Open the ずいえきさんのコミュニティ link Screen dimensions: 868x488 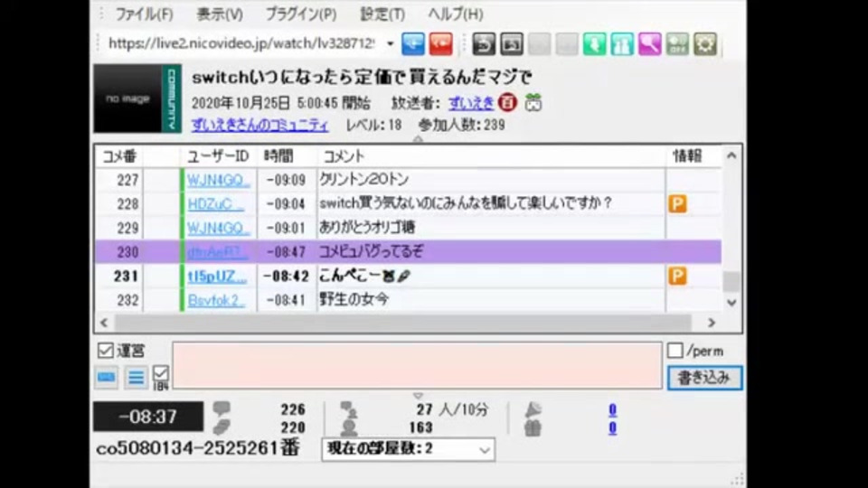click(x=260, y=125)
